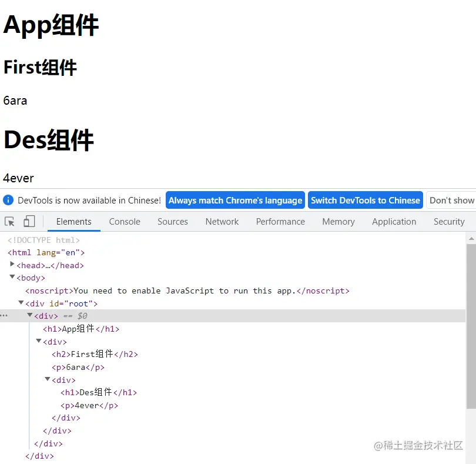Click the three dots beside selected div

pos(4,316)
